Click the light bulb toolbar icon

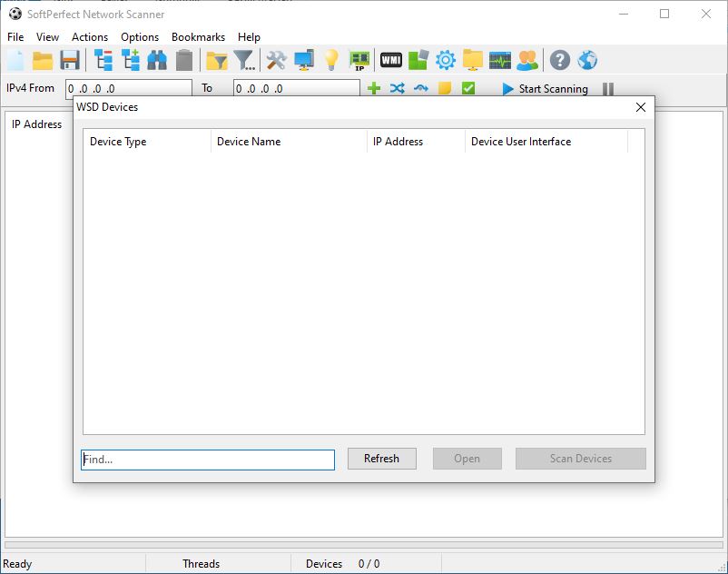[331, 60]
